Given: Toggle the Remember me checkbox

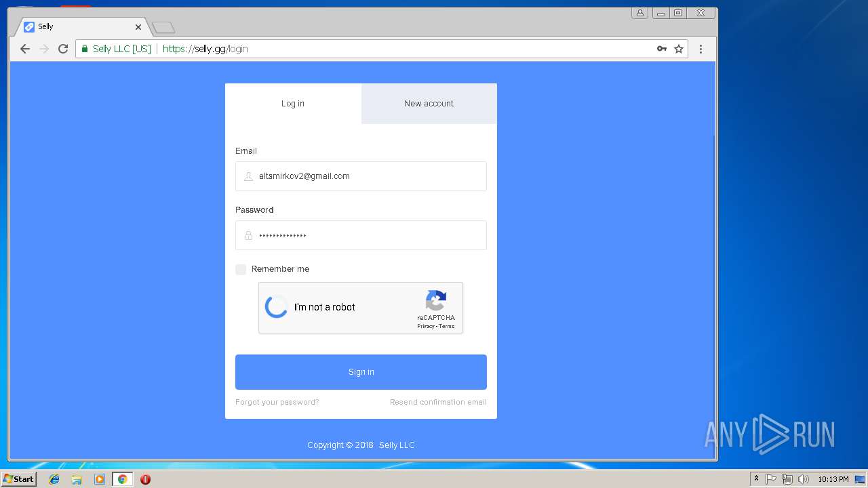Looking at the screenshot, I should (x=241, y=270).
